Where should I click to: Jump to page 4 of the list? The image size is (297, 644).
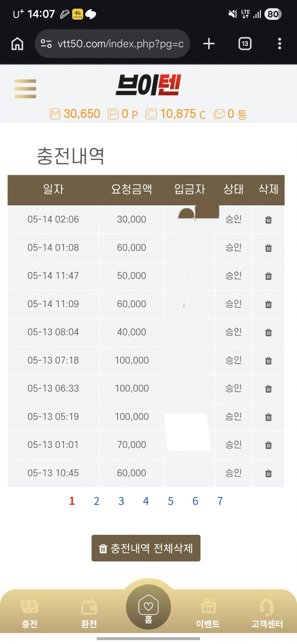click(x=146, y=501)
